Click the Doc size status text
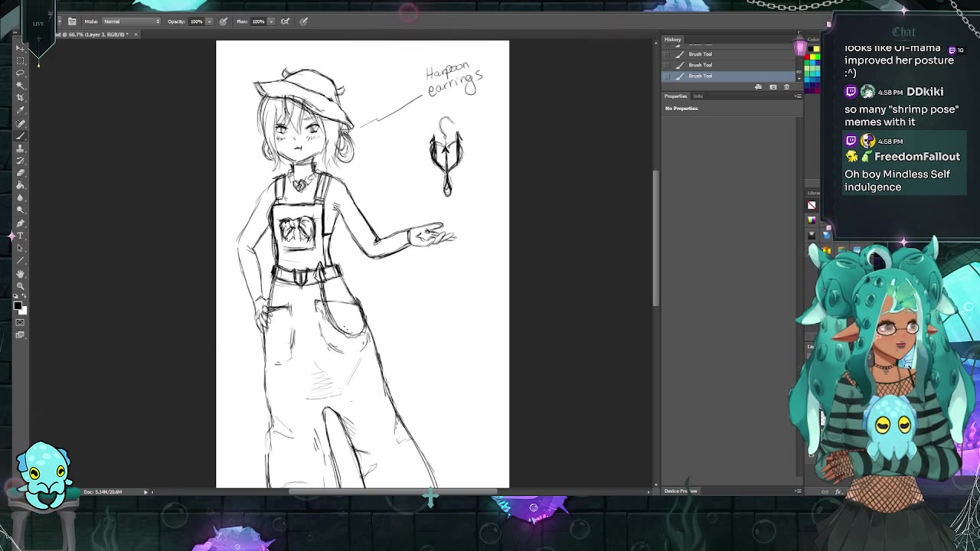Image resolution: width=980 pixels, height=551 pixels. (103, 492)
